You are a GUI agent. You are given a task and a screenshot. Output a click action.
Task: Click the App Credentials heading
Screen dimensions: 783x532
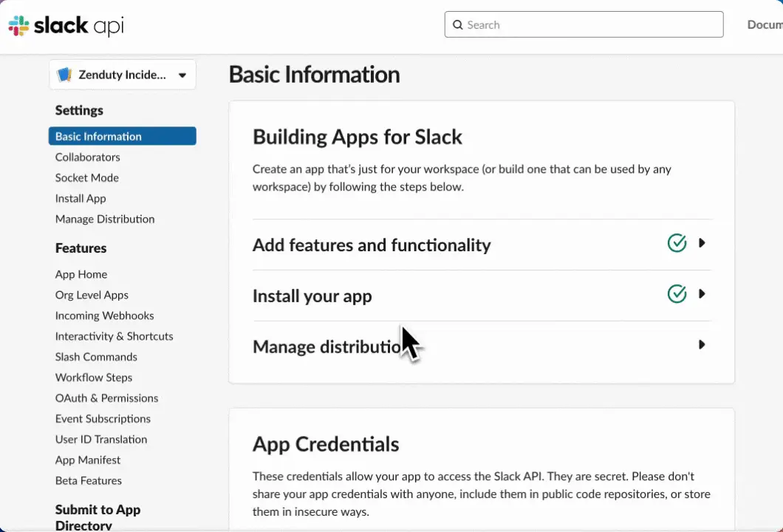326,444
